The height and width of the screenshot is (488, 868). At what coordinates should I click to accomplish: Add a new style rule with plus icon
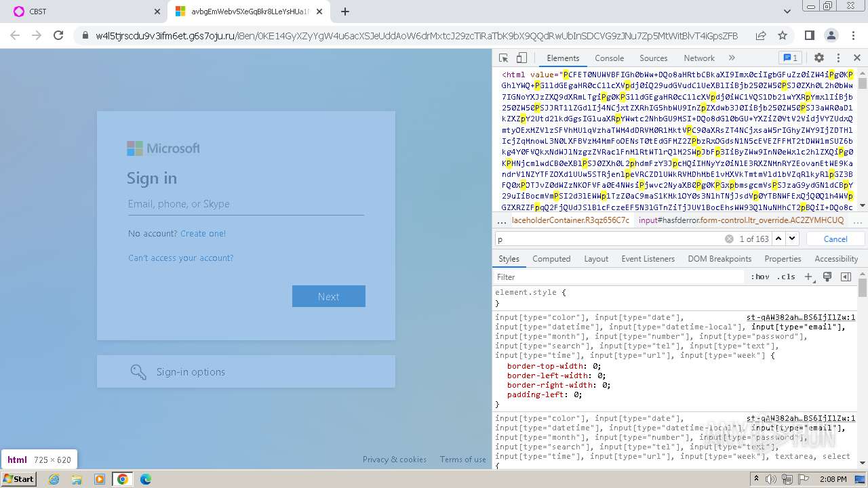point(808,277)
